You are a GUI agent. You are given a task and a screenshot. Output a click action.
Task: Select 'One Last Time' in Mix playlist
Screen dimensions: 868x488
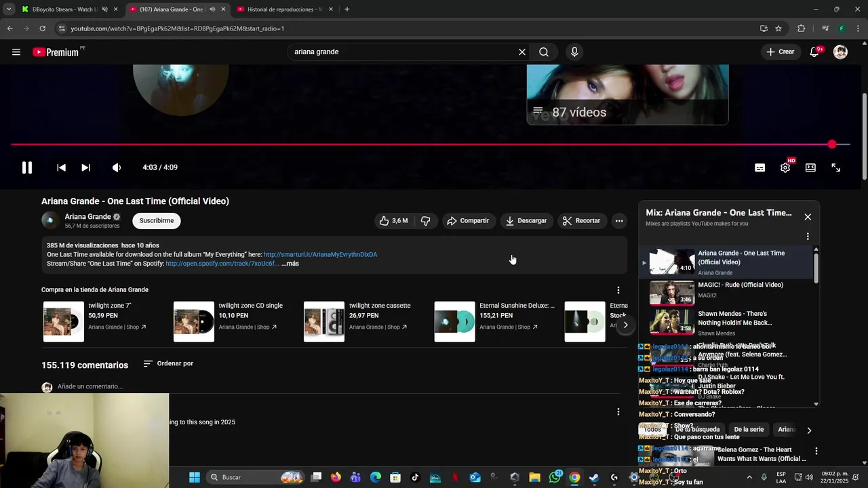(x=726, y=262)
